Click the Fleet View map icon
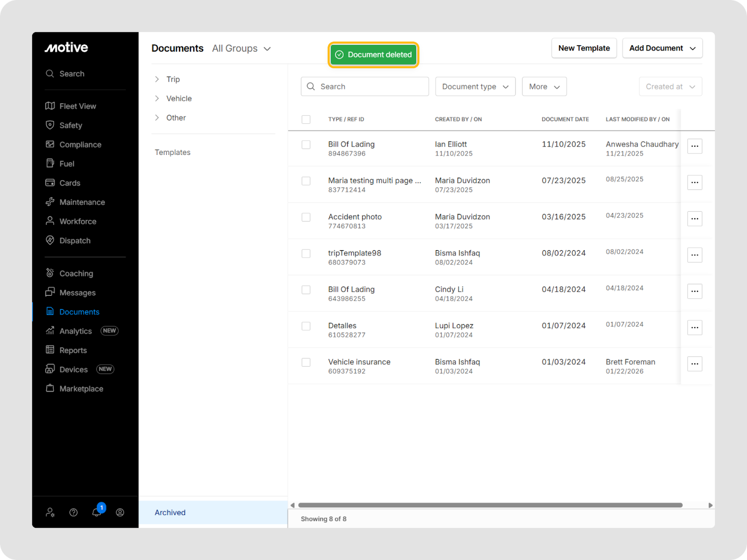 [50, 106]
